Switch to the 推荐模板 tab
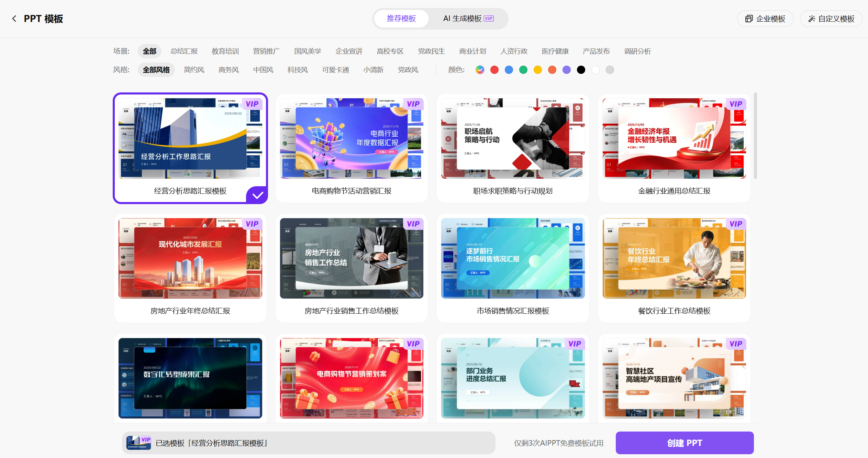868x458 pixels. click(401, 19)
